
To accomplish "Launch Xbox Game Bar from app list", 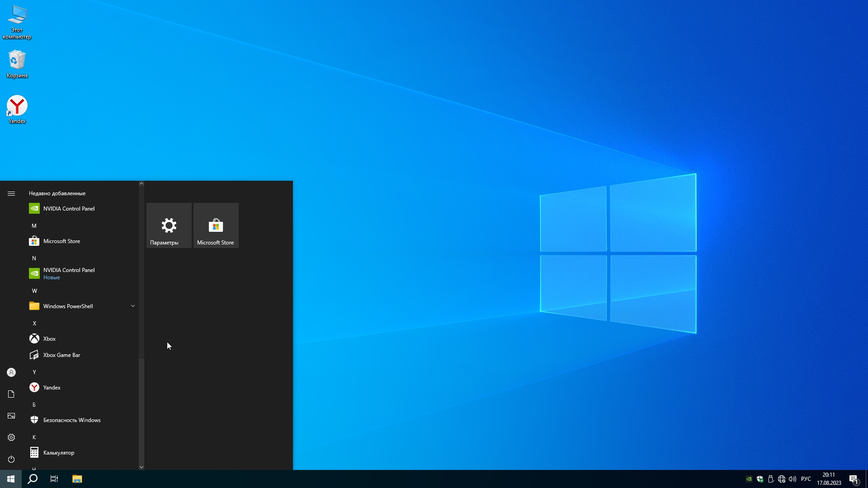I will click(x=62, y=355).
